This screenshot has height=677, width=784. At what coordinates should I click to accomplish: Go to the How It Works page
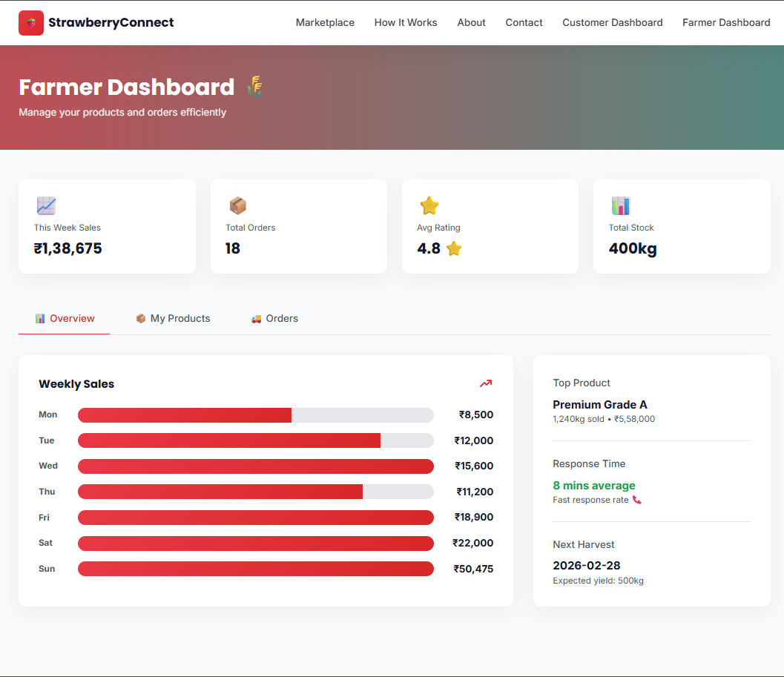tap(406, 22)
